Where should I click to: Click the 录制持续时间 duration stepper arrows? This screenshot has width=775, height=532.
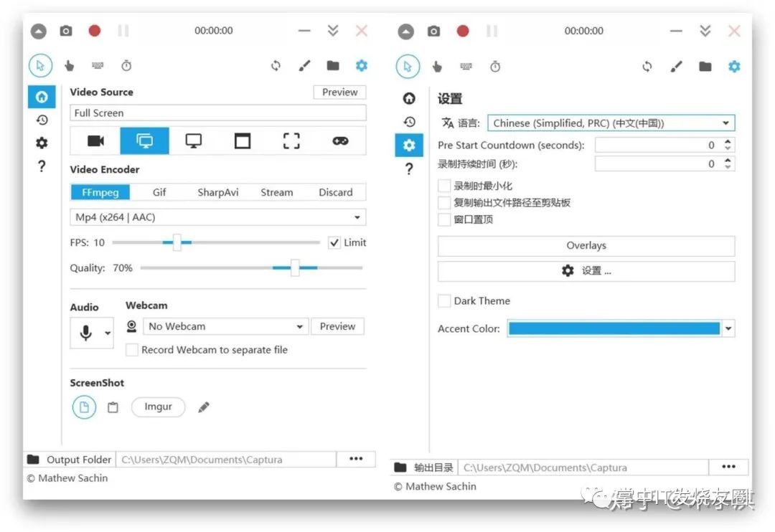(728, 163)
